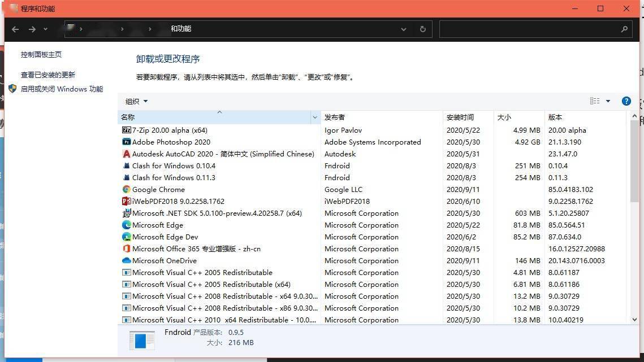Click the 603 MB size cell

coord(528,213)
